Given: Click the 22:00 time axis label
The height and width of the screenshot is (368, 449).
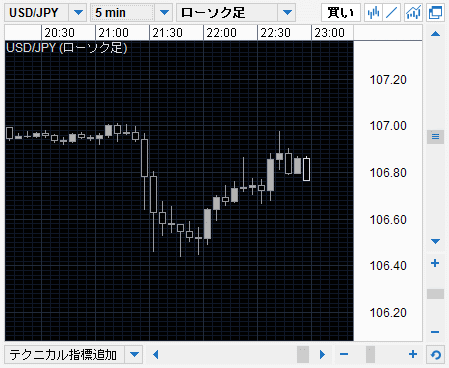Looking at the screenshot, I should pyautogui.click(x=221, y=33).
